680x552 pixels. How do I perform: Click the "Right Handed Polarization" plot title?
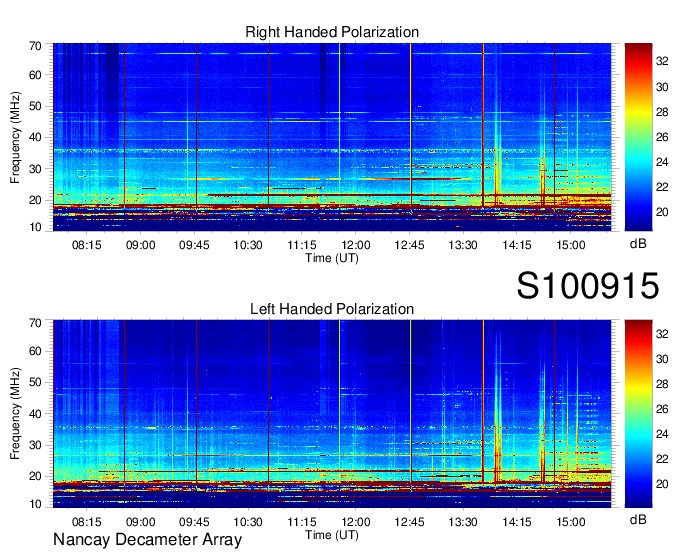pyautogui.click(x=332, y=32)
